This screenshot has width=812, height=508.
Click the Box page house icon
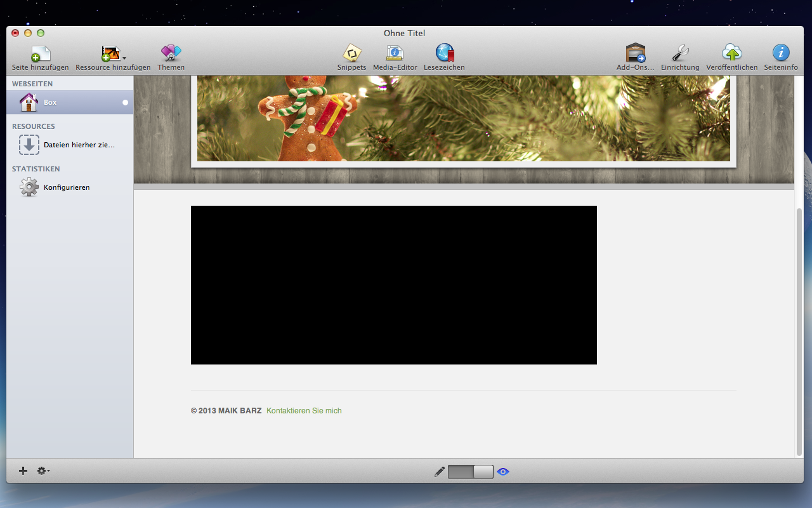point(29,102)
